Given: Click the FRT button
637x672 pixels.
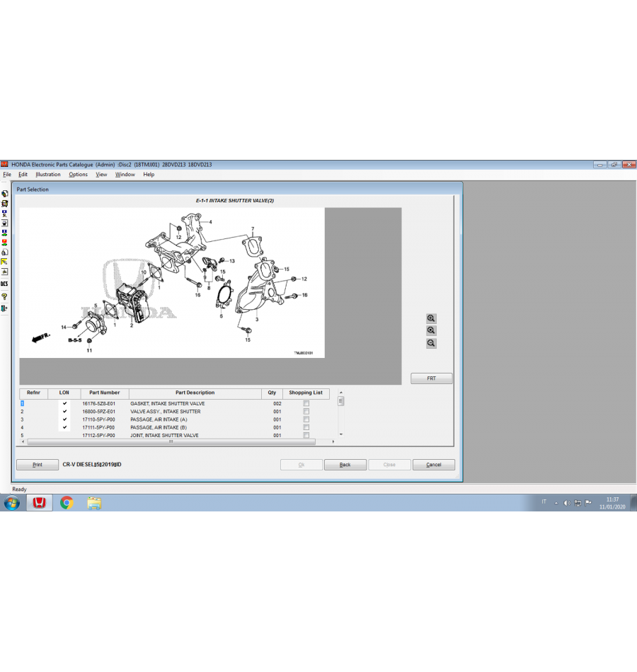Looking at the screenshot, I should pyautogui.click(x=432, y=378).
